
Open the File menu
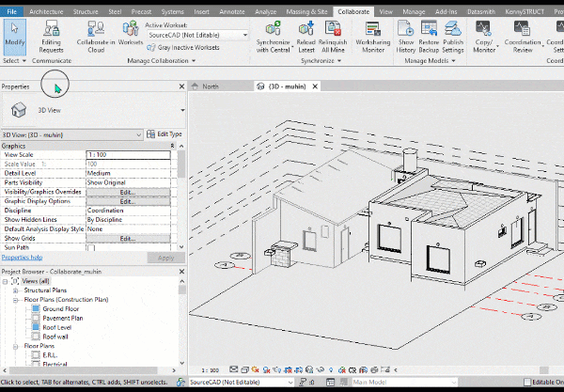[x=11, y=11]
